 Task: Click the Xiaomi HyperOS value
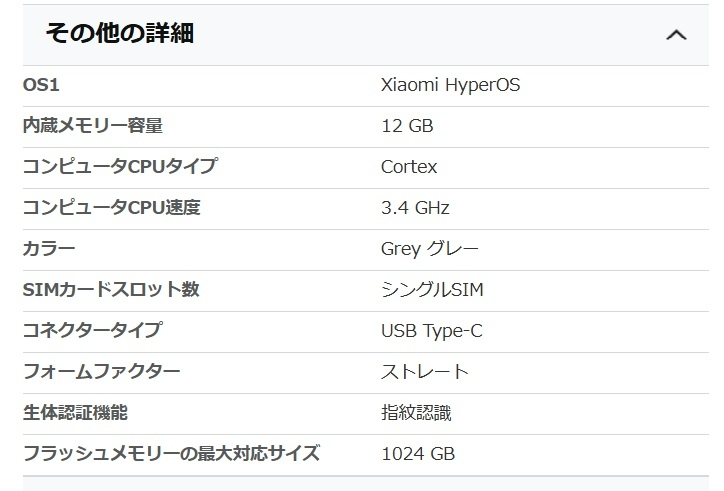pyautogui.click(x=450, y=85)
